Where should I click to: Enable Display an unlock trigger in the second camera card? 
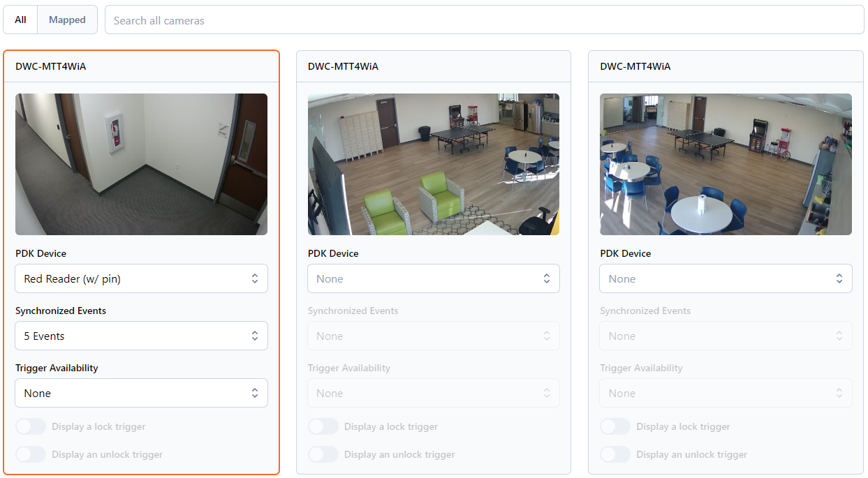[323, 454]
